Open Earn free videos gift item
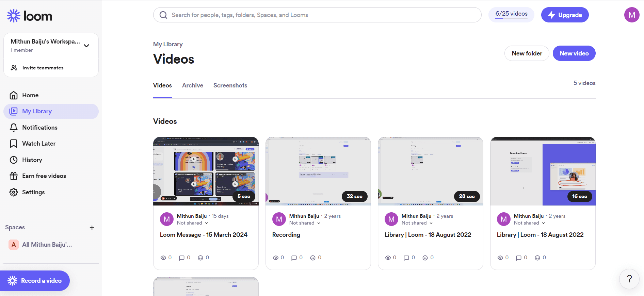This screenshot has height=296, width=644. 14,176
